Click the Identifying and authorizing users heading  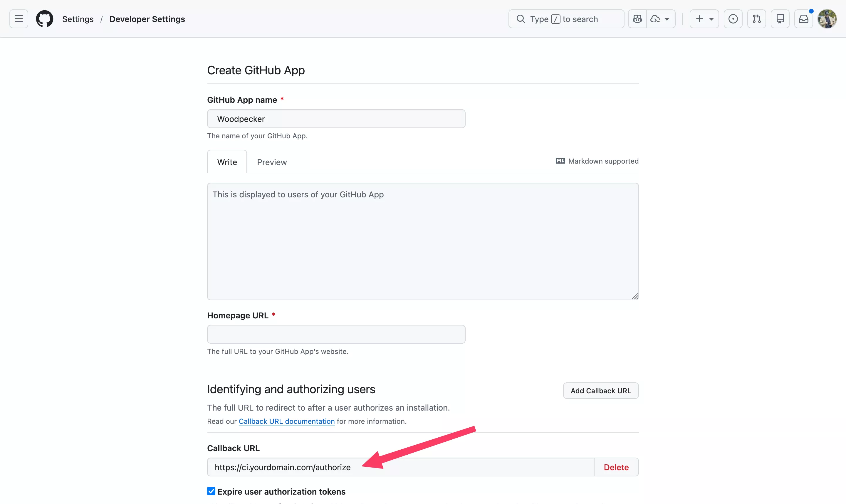(x=291, y=389)
